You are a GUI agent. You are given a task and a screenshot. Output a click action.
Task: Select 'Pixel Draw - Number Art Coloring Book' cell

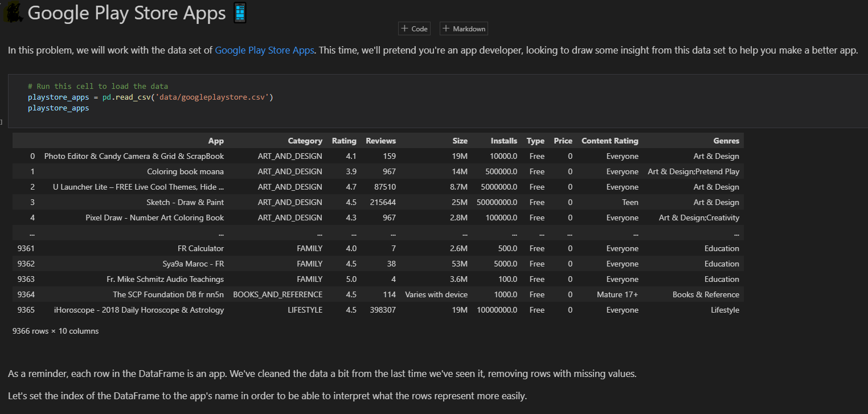tap(155, 218)
